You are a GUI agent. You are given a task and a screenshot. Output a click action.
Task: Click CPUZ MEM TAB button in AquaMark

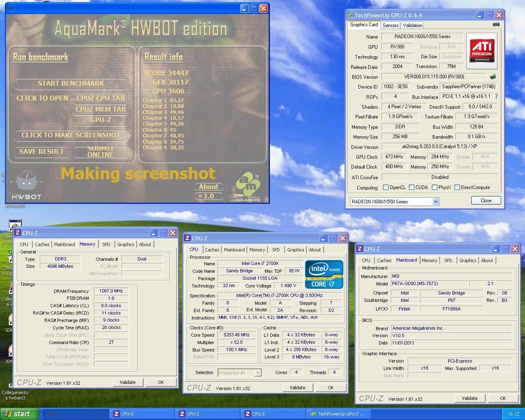pyautogui.click(x=100, y=109)
